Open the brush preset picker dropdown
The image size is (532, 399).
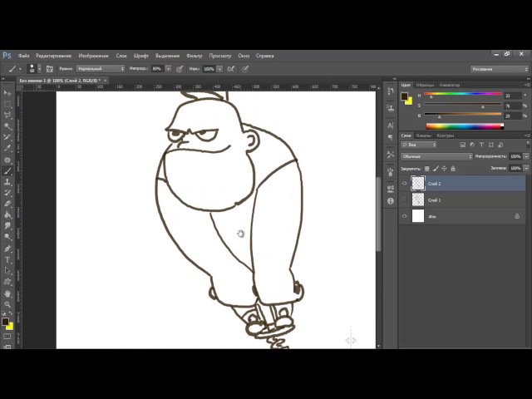pyautogui.click(x=40, y=69)
